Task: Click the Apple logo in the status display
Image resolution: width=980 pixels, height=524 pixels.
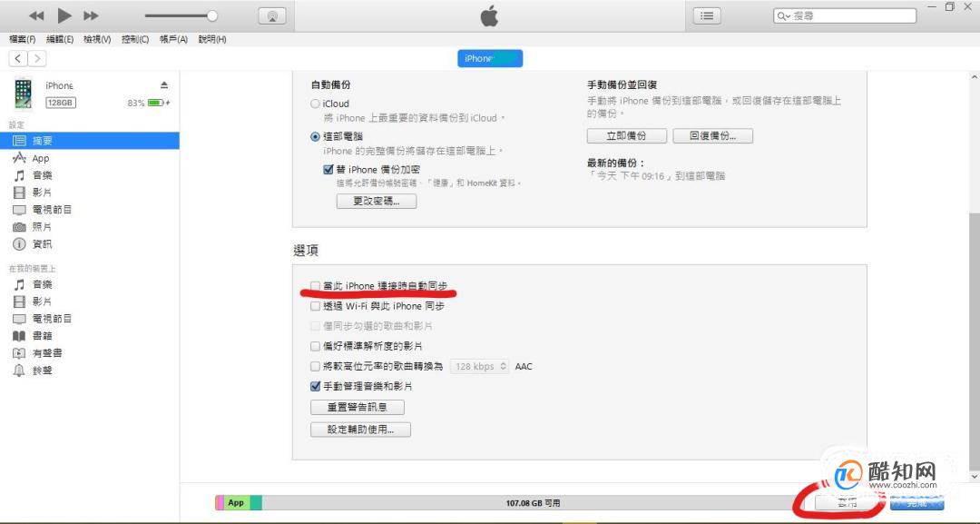Action: (489, 15)
